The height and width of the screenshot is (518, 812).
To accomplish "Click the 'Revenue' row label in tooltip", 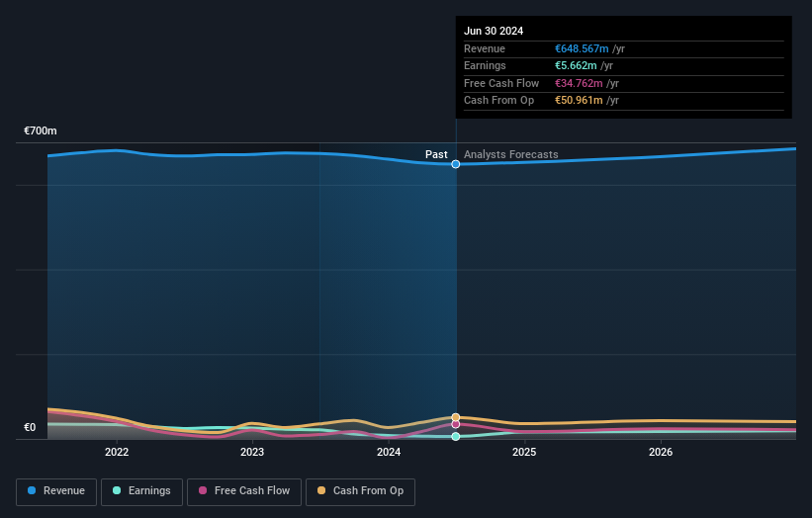I will tap(485, 48).
